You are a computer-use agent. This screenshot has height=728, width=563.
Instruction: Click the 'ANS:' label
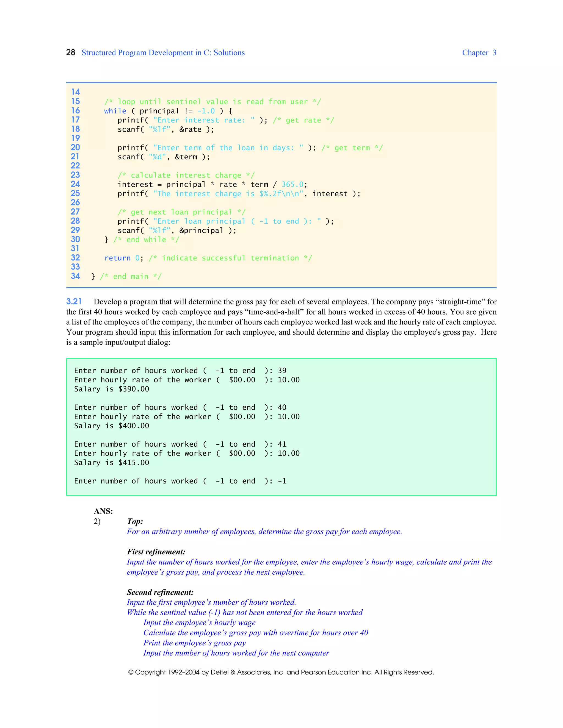pos(103,511)
